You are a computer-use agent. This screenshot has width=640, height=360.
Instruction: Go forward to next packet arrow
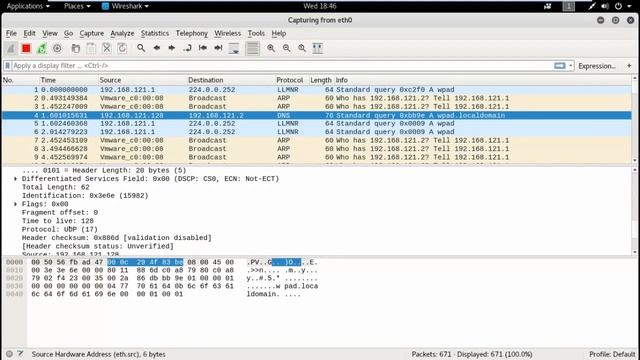coord(172,48)
